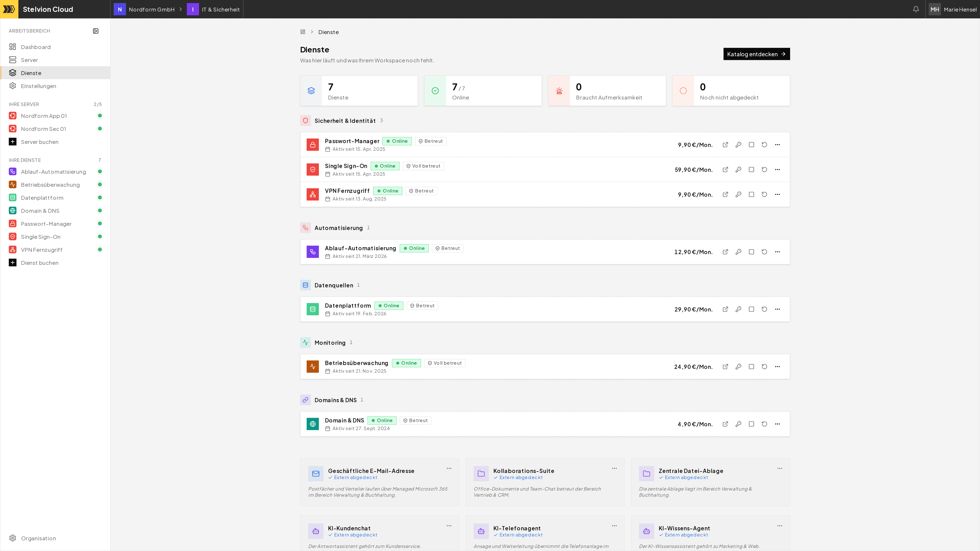
Task: Click Voll betreut badge on Betriebsüberwachung
Action: tap(444, 363)
